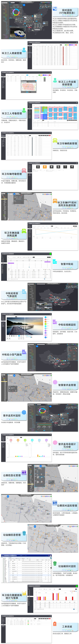
Task: Click the 工单系统 heading
Action: pyautogui.click(x=67, y=627)
